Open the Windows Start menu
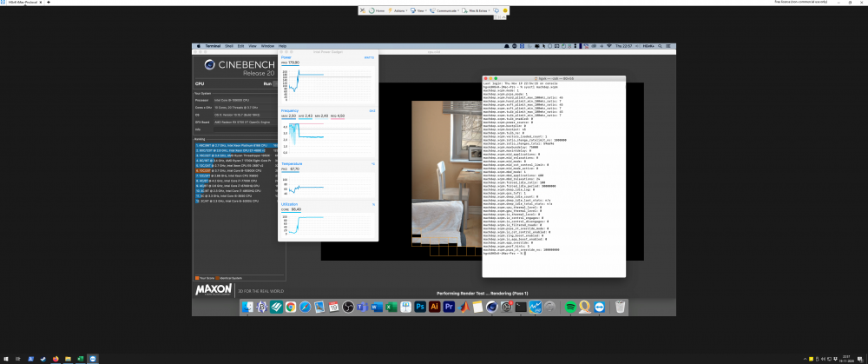Screen dimensions: 868x364 6,359
